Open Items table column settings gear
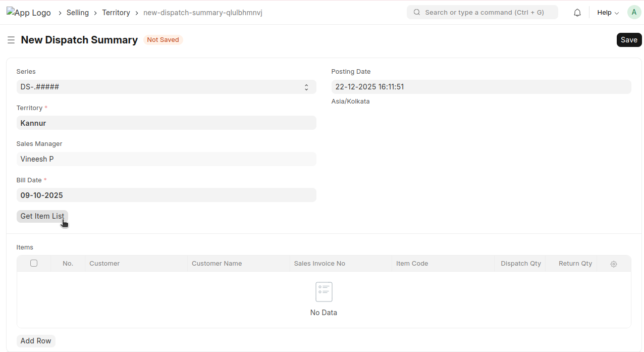The image size is (644, 352). (613, 264)
